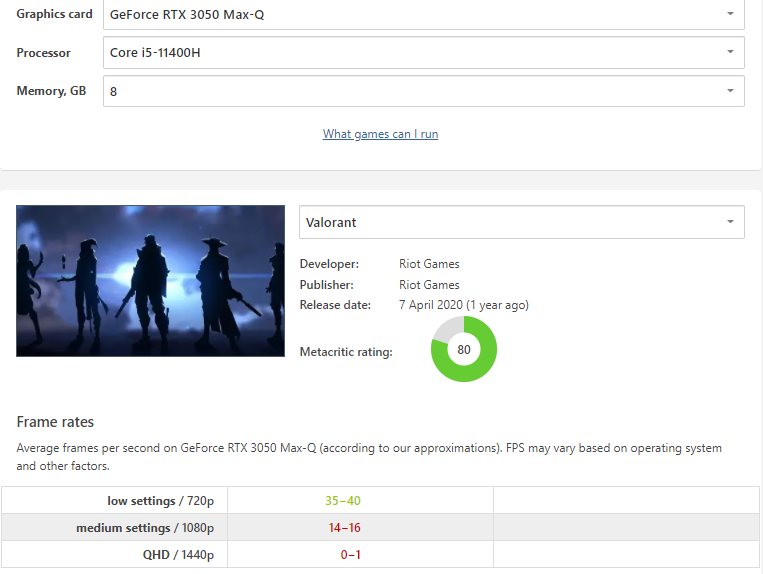Click the 'Release date:' label
The height and width of the screenshot is (574, 763).
coord(335,305)
